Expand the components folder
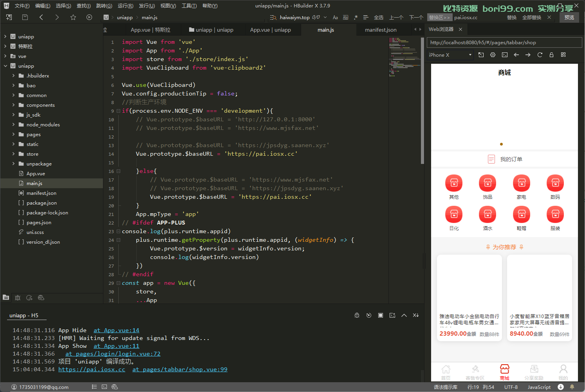The image size is (585, 392). tap(13, 105)
